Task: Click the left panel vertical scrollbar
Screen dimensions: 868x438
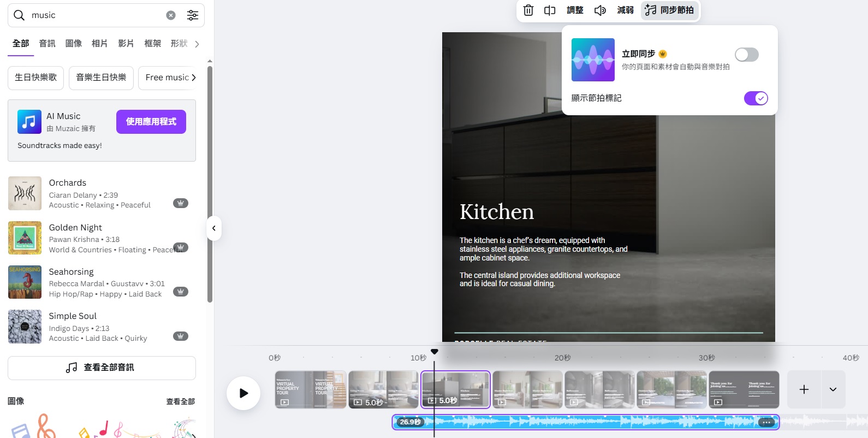Action: coord(210,185)
